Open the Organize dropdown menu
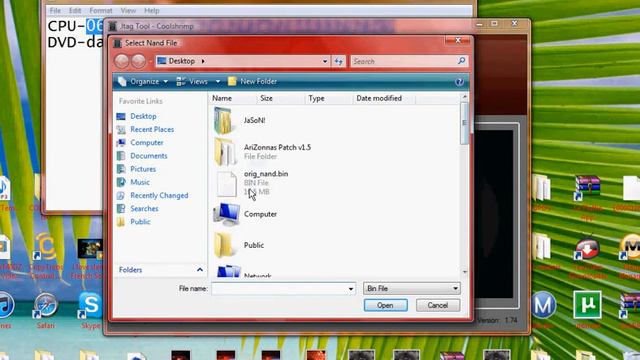The width and height of the screenshot is (640, 360). (x=143, y=82)
